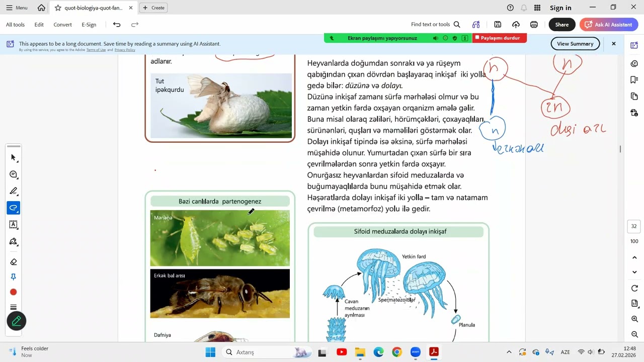Image resolution: width=644 pixels, height=362 pixels.
Task: Click the page number 32 field
Action: click(x=634, y=227)
